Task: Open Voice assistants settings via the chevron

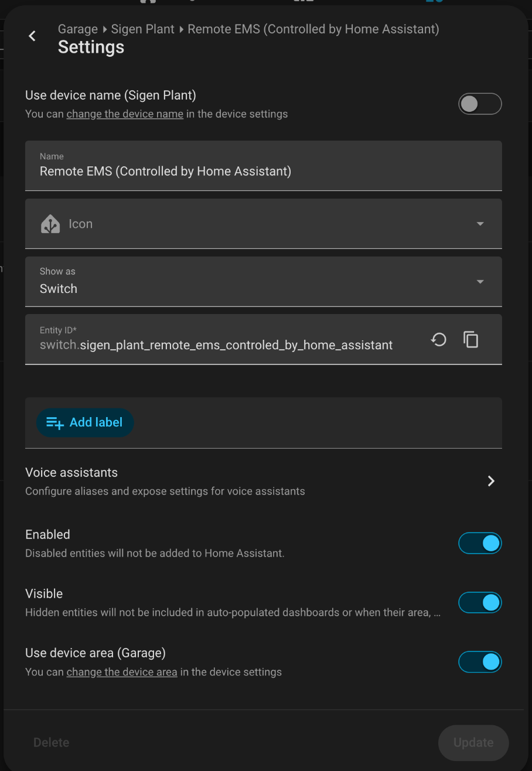Action: tap(491, 481)
